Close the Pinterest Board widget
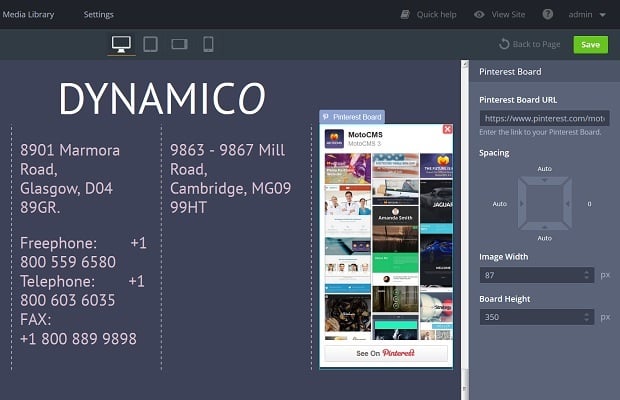 pos(447,129)
